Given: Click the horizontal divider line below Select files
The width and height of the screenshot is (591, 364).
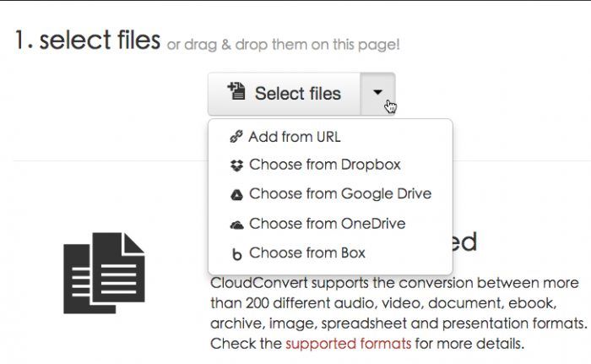Looking at the screenshot, I should (101, 160).
